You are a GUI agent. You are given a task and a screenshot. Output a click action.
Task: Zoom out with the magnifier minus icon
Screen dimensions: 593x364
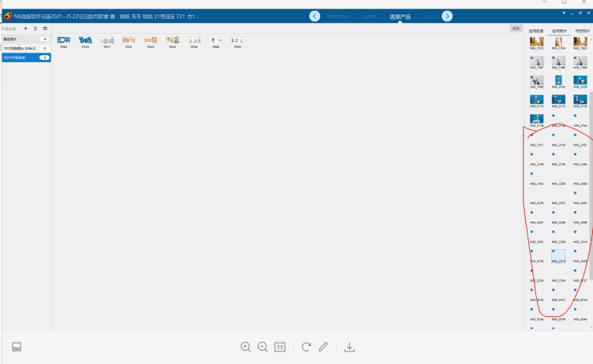click(263, 347)
